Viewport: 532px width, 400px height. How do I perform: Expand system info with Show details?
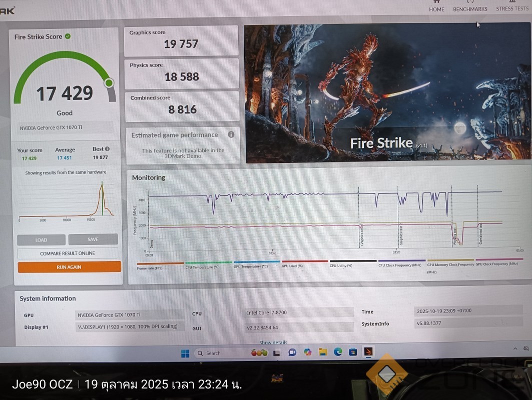pyautogui.click(x=273, y=342)
